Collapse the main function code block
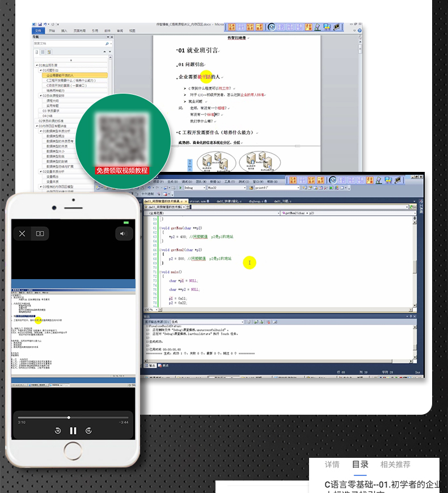448x493 pixels. pyautogui.click(x=160, y=272)
